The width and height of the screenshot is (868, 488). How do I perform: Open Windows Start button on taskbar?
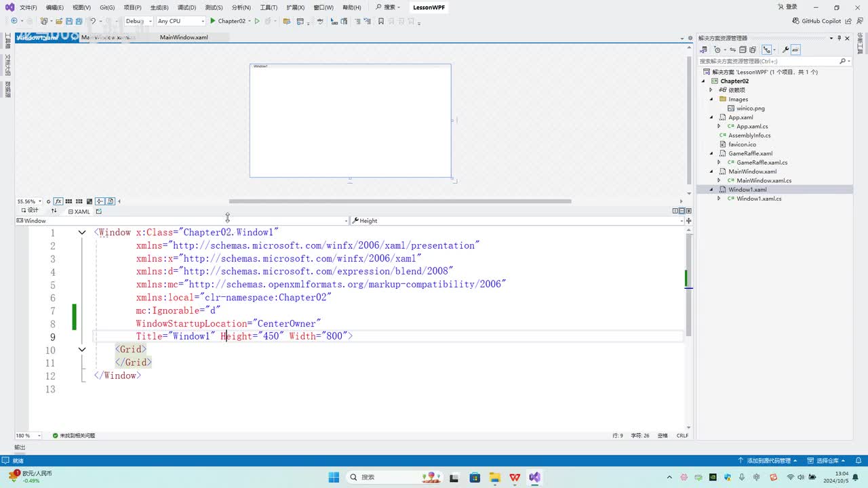pyautogui.click(x=334, y=477)
